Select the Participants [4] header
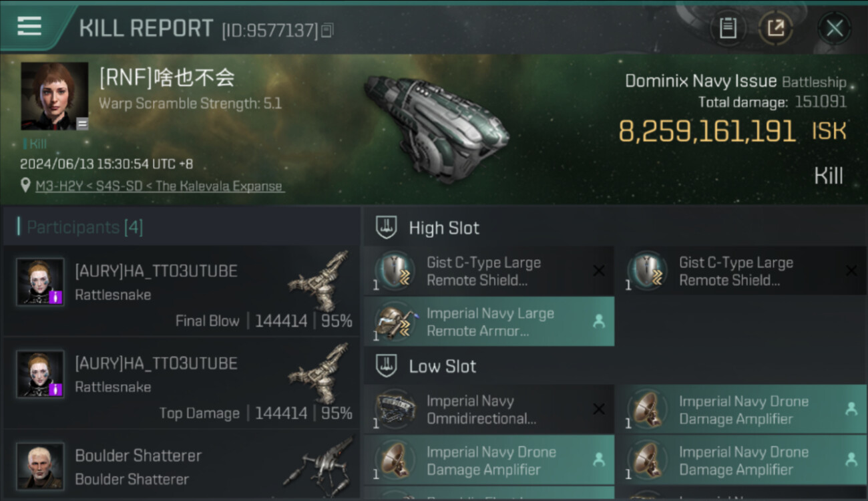This screenshot has width=868, height=501. pyautogui.click(x=84, y=227)
